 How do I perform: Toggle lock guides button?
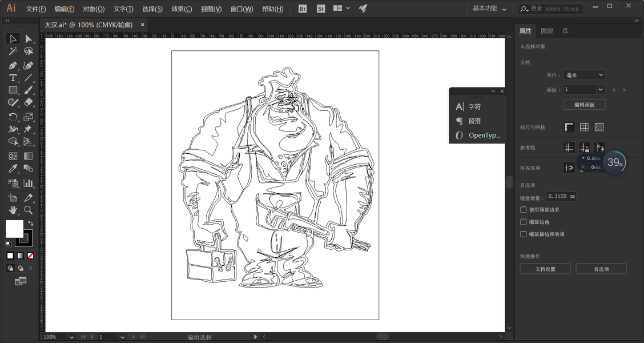584,147
